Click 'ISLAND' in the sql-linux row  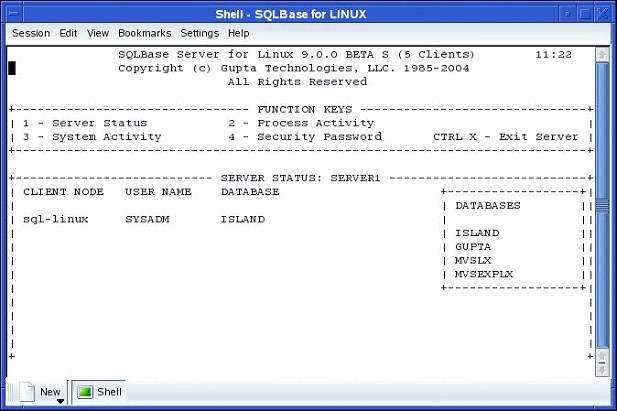243,220
